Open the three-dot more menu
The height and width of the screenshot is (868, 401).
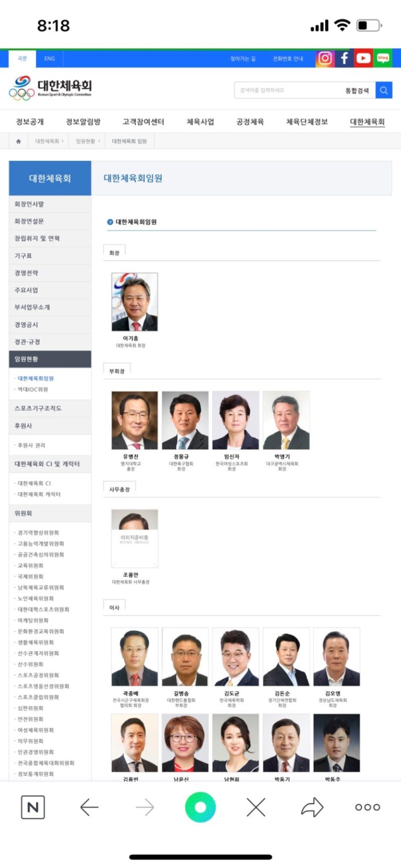tap(368, 807)
